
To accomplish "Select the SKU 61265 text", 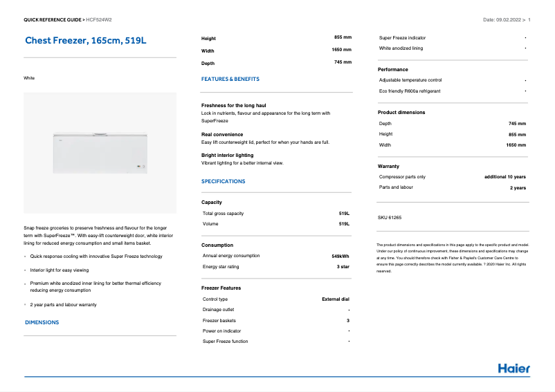I will click(x=390, y=218).
